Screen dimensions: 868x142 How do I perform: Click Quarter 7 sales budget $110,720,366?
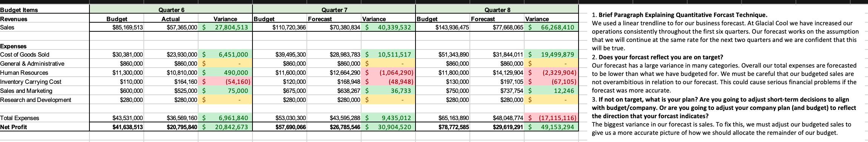(x=280, y=27)
